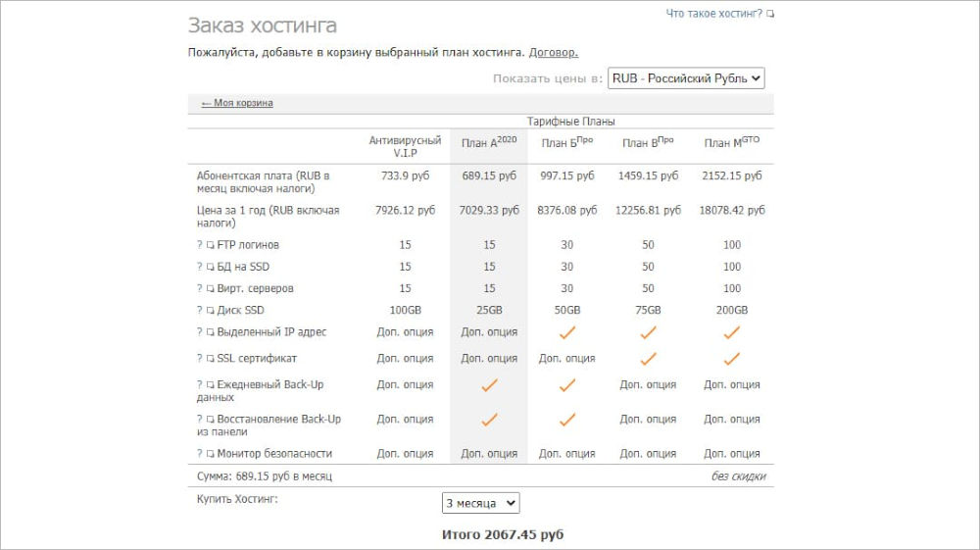The height and width of the screenshot is (550, 980).
Task: Show help for Диск SSD
Action: click(200, 311)
